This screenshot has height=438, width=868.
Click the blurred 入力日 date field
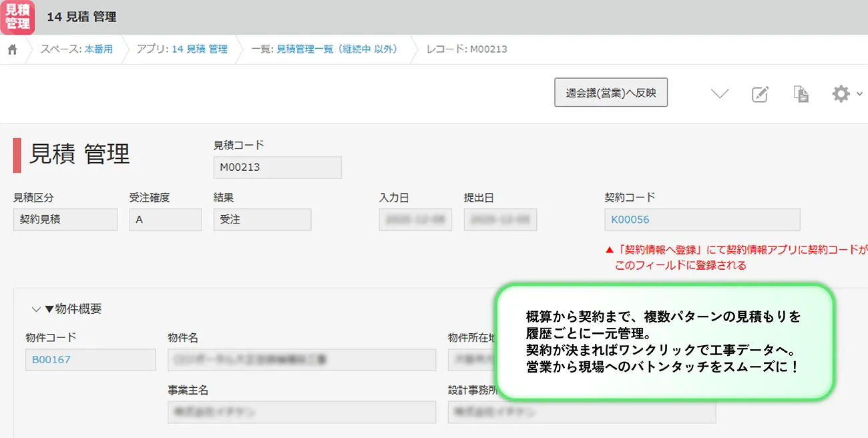click(x=415, y=220)
